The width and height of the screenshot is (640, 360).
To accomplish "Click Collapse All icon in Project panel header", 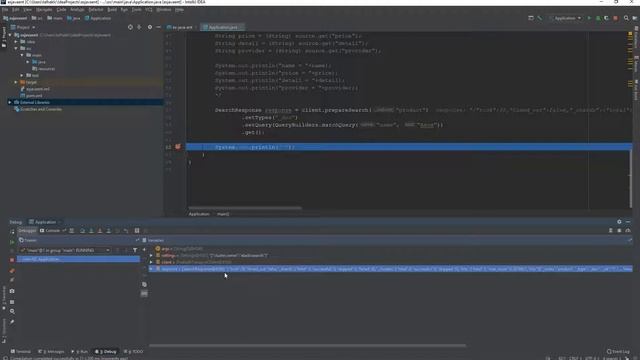I will click(x=139, y=27).
